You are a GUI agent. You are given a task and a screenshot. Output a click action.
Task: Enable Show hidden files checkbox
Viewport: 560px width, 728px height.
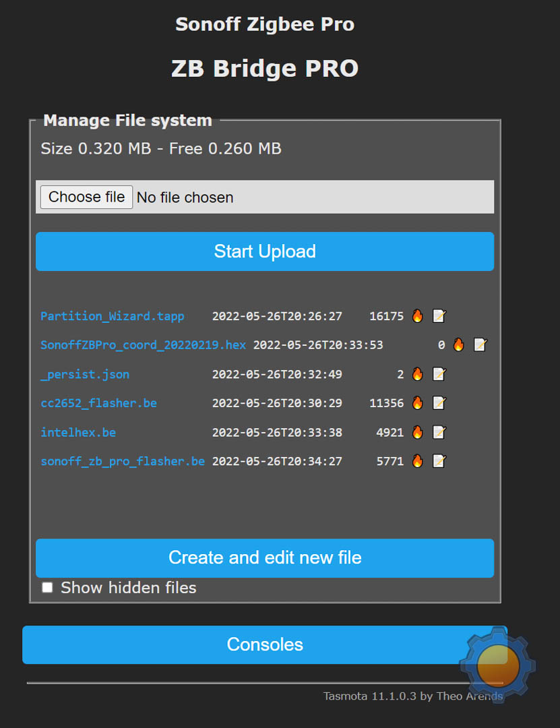[47, 587]
